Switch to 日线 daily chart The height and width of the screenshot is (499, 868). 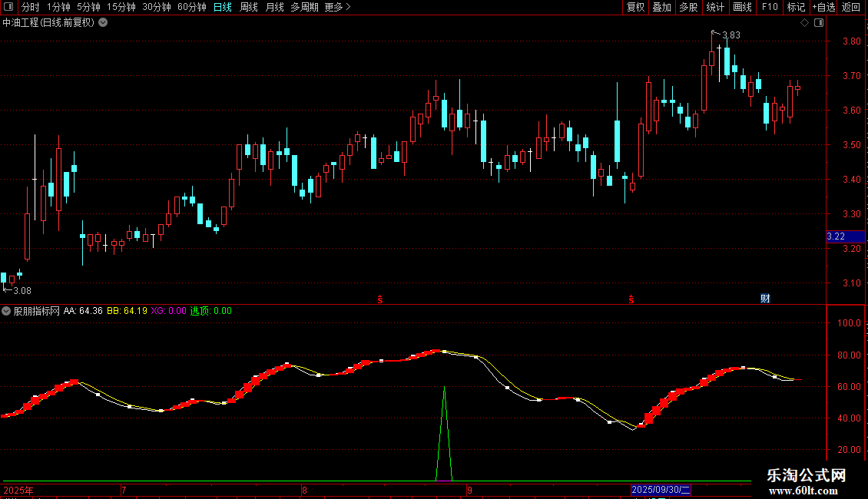tap(223, 7)
